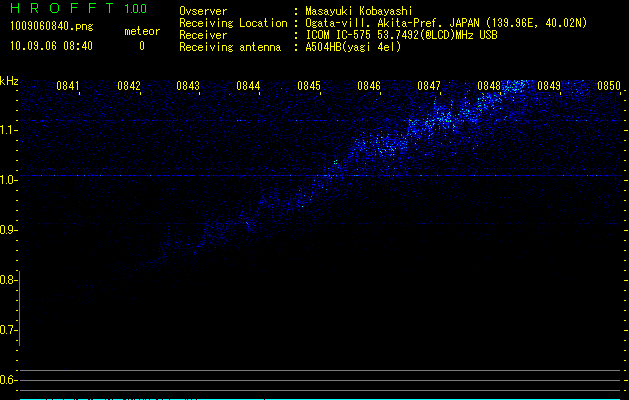Click the 0.9 kHz axis label
Image resolution: width=629 pixels, height=400 pixels.
(8, 230)
